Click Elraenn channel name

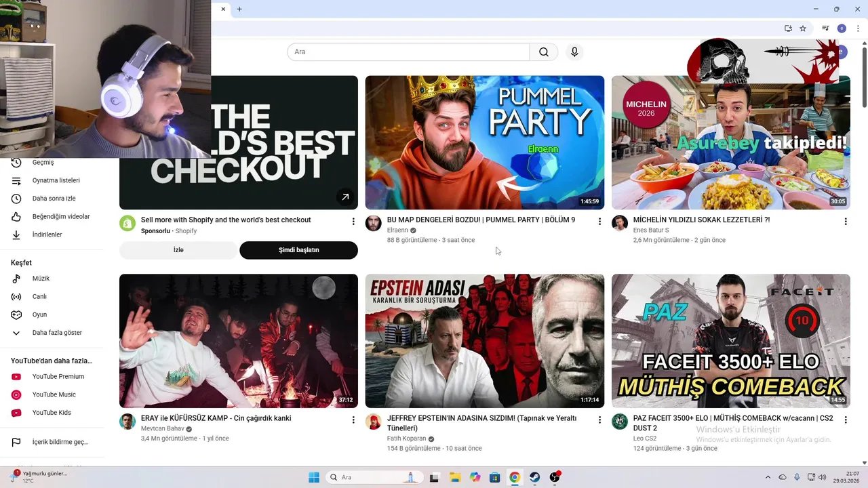(397, 230)
